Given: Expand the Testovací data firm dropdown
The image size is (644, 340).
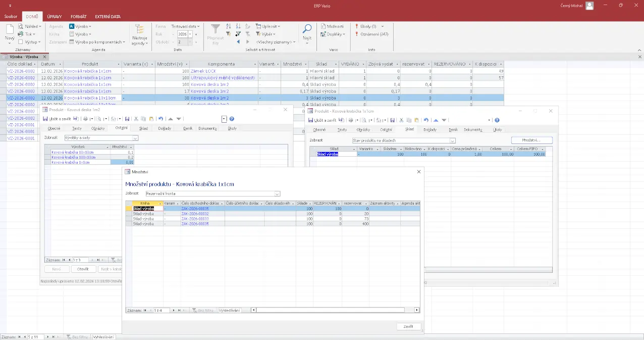Looking at the screenshot, I should click(x=185, y=26).
